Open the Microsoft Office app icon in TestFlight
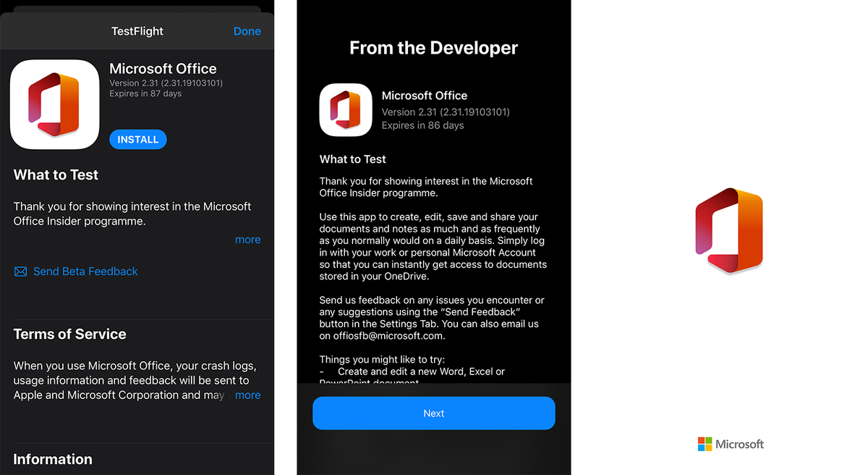This screenshot has height=475, width=868. 54,104
